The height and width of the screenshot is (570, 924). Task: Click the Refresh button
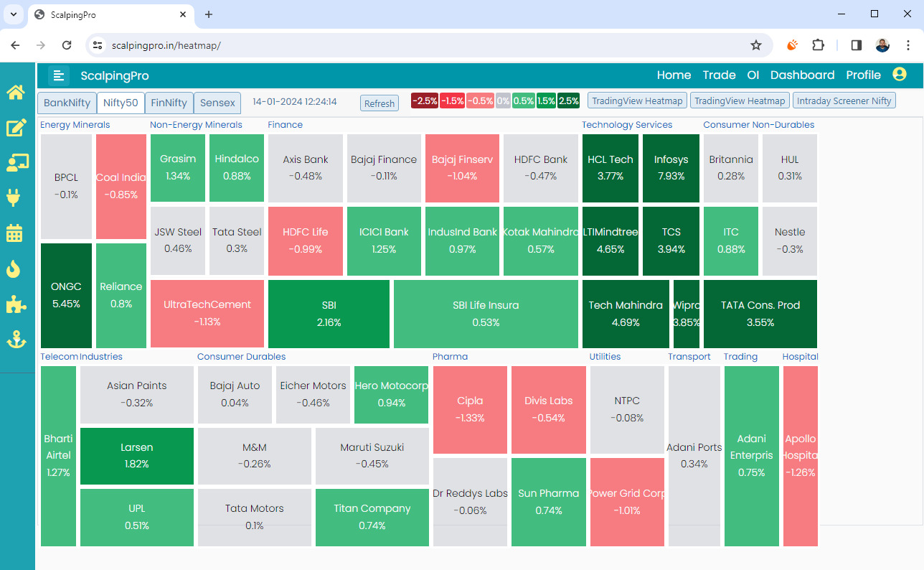(x=379, y=103)
